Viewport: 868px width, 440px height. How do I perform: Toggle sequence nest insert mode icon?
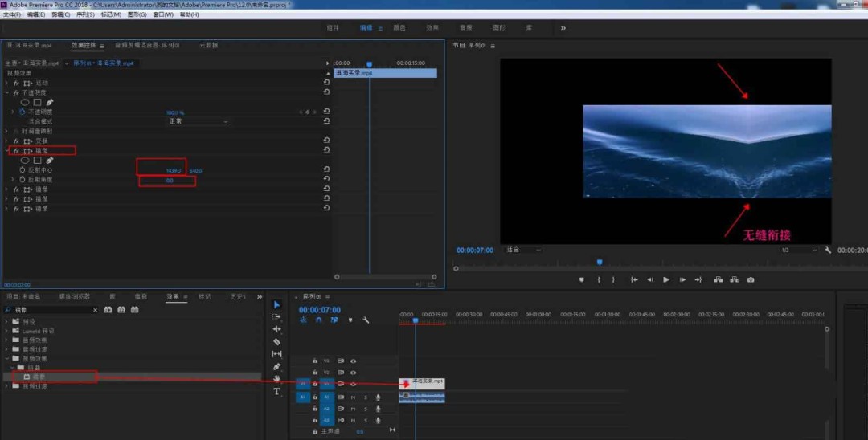[303, 320]
